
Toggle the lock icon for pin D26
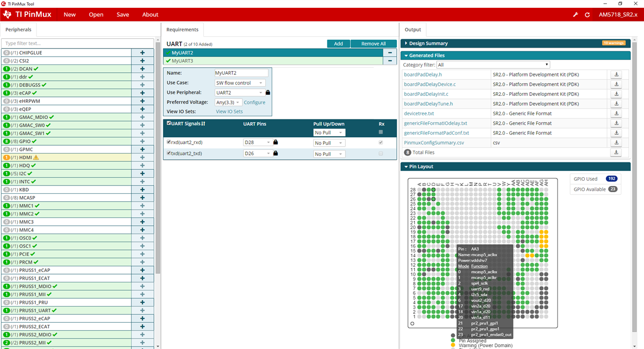point(275,154)
